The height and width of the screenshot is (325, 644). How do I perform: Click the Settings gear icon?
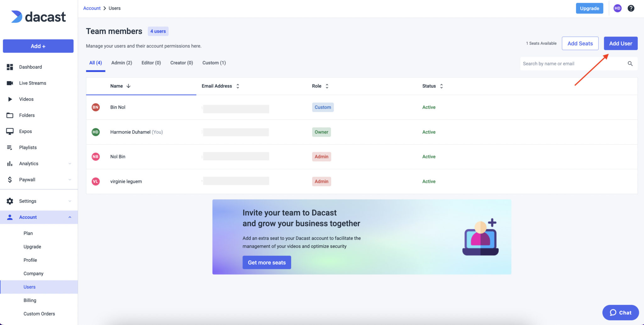10,201
